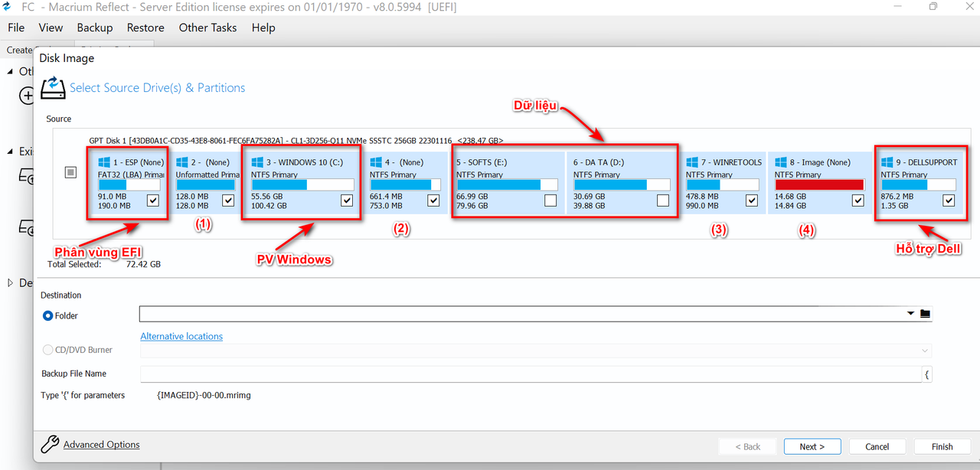Click the usage bar of 5 - SOFTS (E:)
Screen dimensions: 980x470
click(x=507, y=184)
